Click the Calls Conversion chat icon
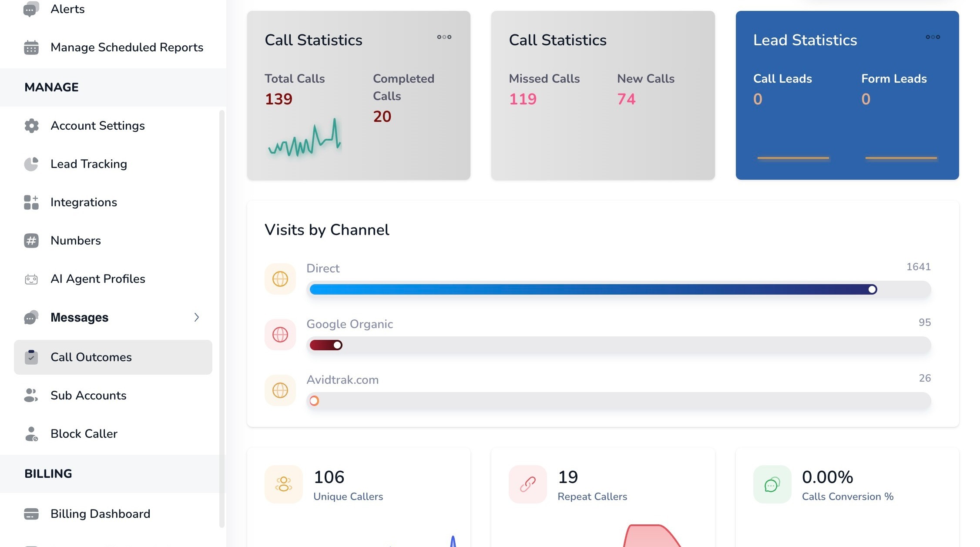This screenshot has width=980, height=547. (x=772, y=484)
